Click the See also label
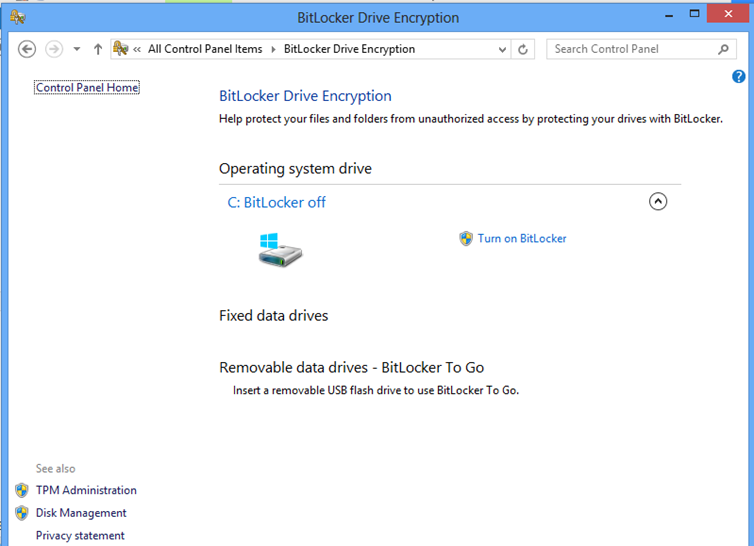This screenshot has width=754, height=546. [56, 469]
